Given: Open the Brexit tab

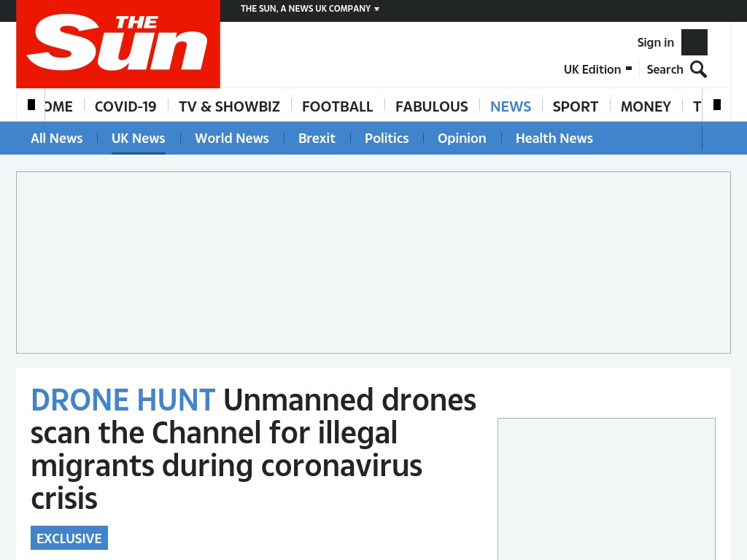Looking at the screenshot, I should coord(317,138).
